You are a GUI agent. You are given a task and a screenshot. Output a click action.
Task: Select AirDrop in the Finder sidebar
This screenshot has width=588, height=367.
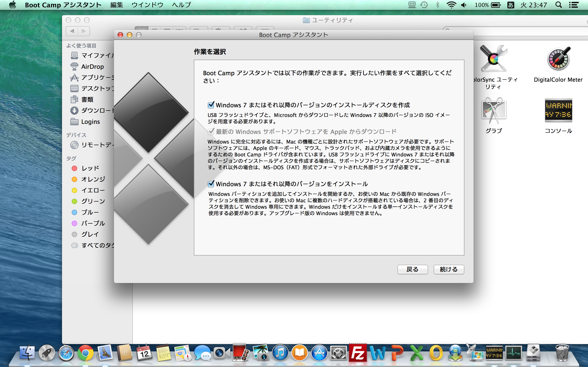(x=92, y=67)
